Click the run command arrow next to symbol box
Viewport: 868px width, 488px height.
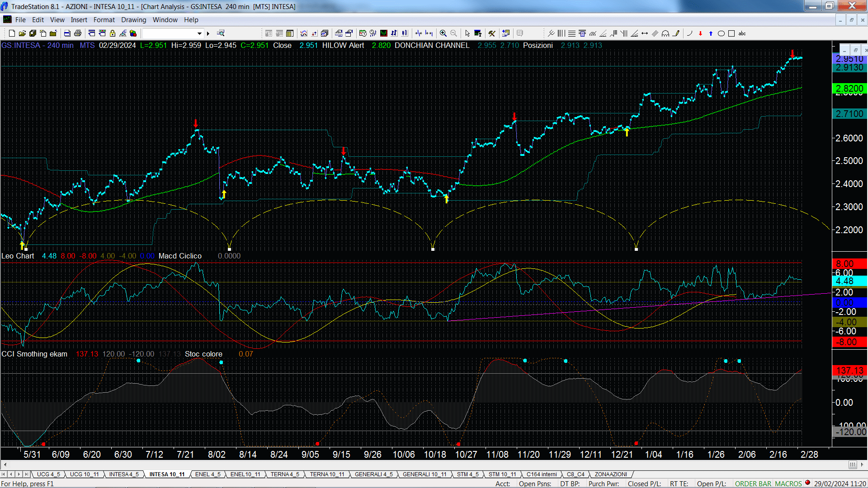click(208, 33)
